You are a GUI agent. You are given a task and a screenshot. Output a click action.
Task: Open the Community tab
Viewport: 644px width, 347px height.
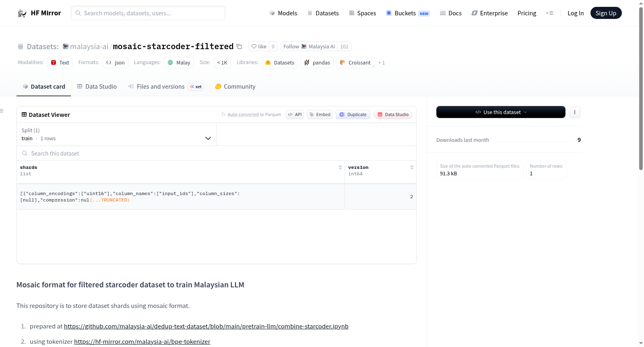[235, 86]
